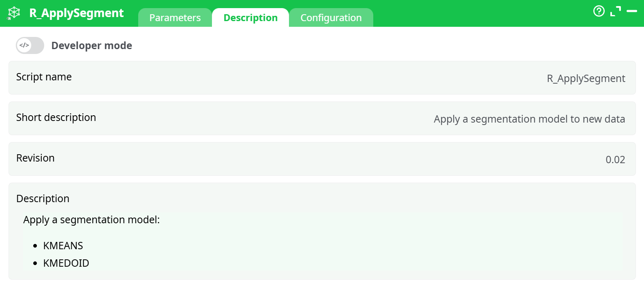Click the Script name field label

tap(44, 77)
